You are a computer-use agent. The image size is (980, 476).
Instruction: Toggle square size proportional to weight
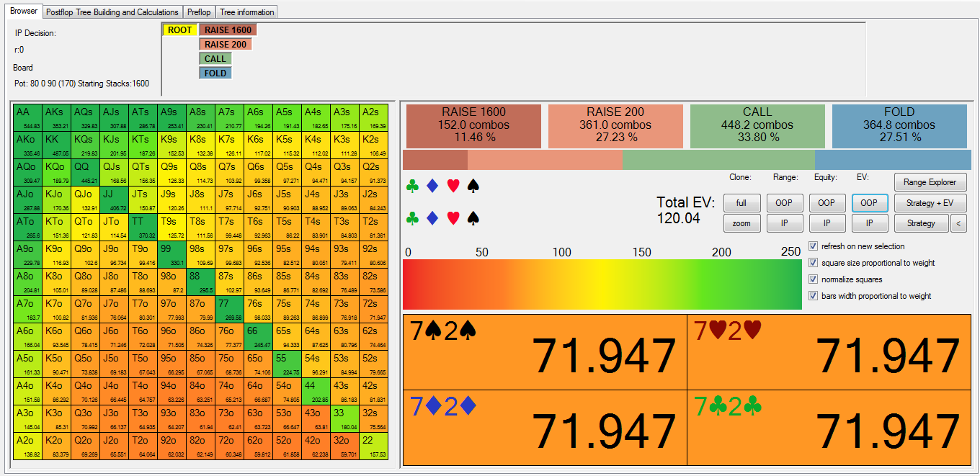814,263
